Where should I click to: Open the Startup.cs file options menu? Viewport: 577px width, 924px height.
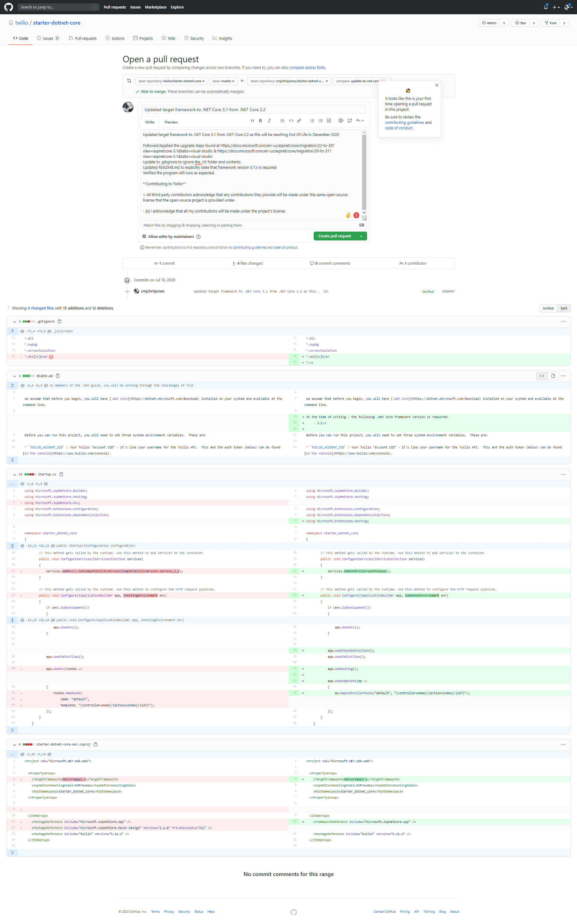coord(563,474)
